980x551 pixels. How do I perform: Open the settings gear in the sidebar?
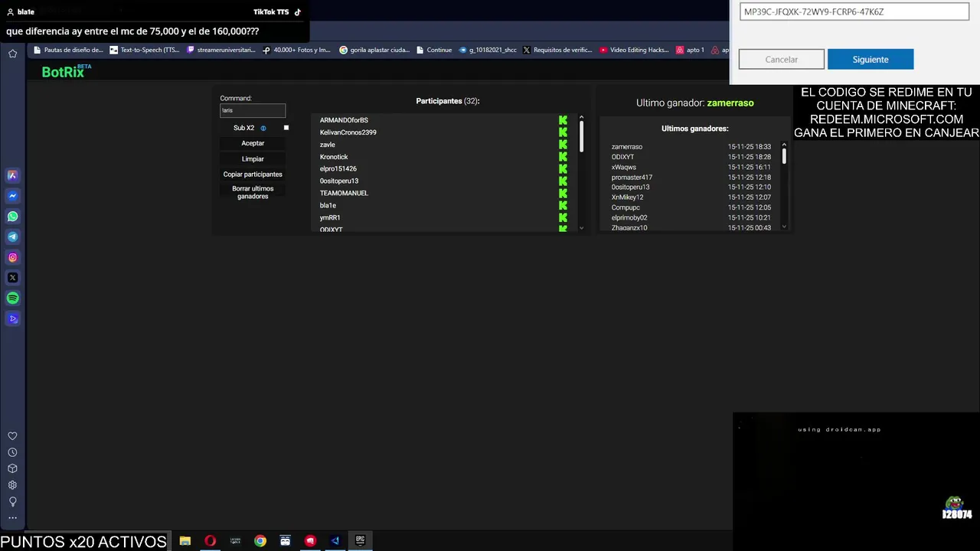(x=12, y=485)
